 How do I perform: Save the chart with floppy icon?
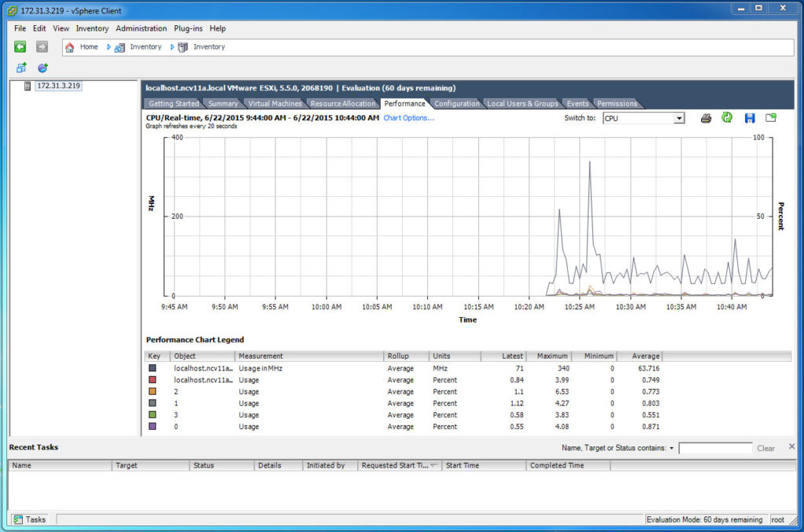[x=750, y=118]
